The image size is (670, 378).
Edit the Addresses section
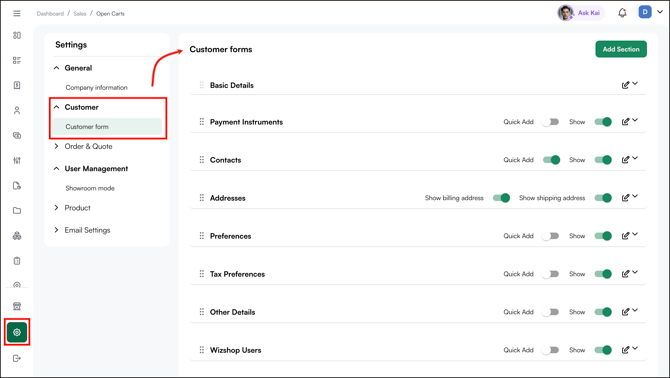pyautogui.click(x=625, y=198)
